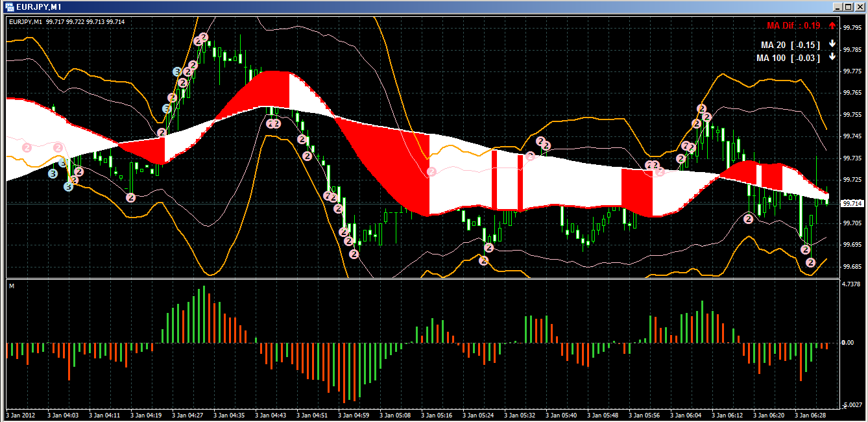Click the 4.7378 histogram scale value
This screenshot has width=868, height=422.
(x=852, y=284)
